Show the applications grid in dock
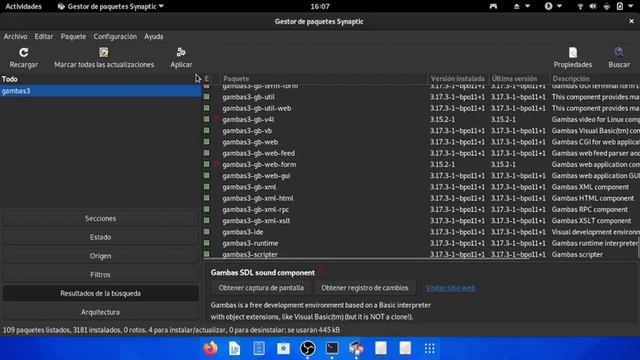This screenshot has width=640, height=360. point(429,348)
